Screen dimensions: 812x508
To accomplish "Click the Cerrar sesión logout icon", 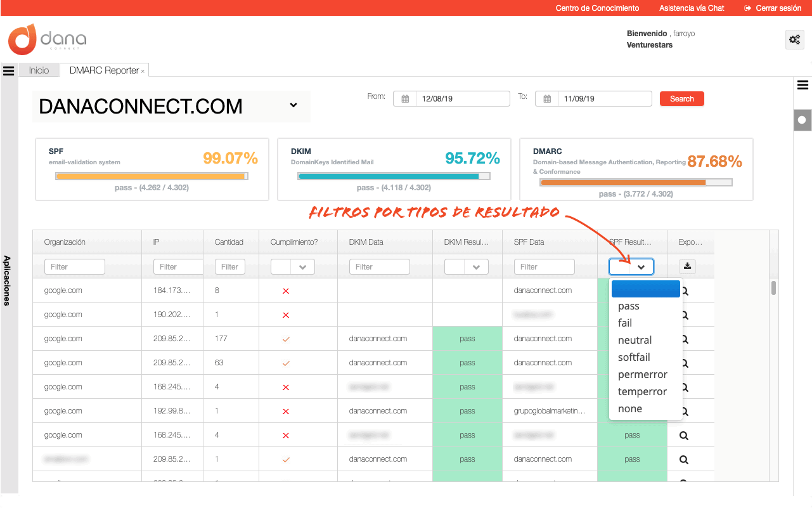I will coord(748,8).
